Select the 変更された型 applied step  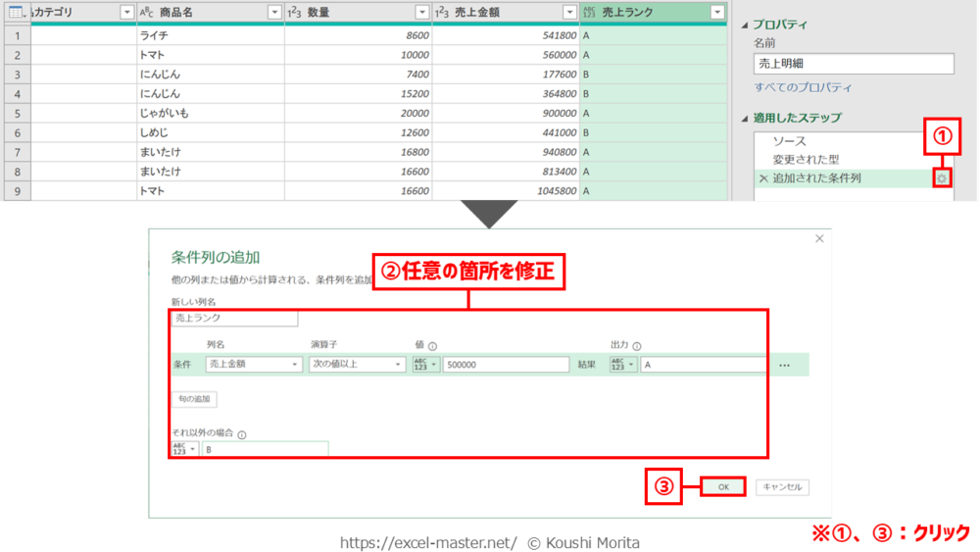(805, 159)
